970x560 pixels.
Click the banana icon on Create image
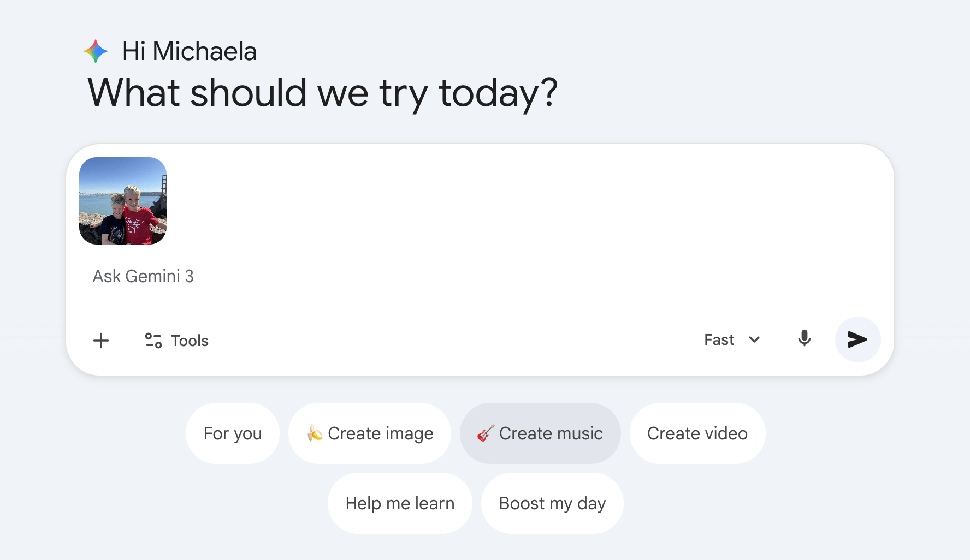tap(315, 433)
